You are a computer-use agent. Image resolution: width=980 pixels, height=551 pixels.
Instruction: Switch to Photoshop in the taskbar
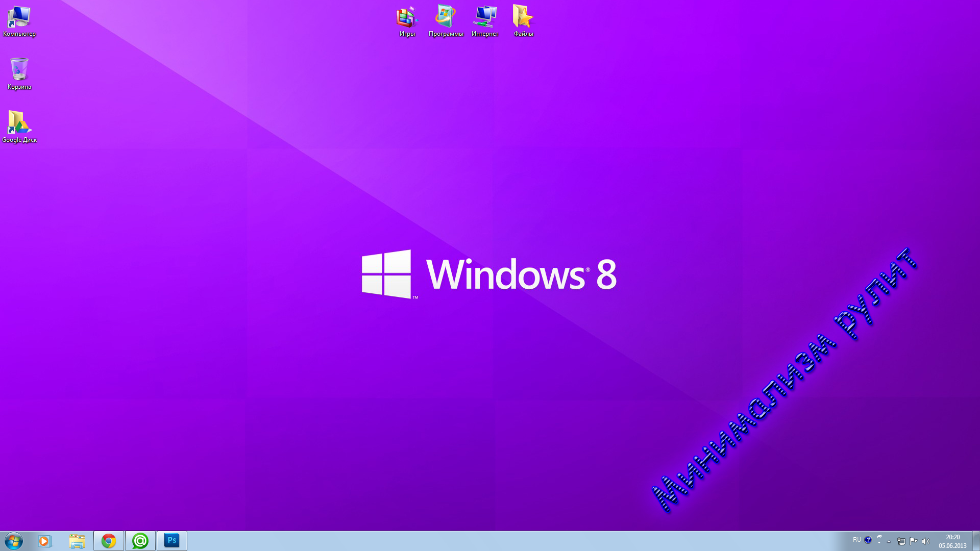[172, 541]
